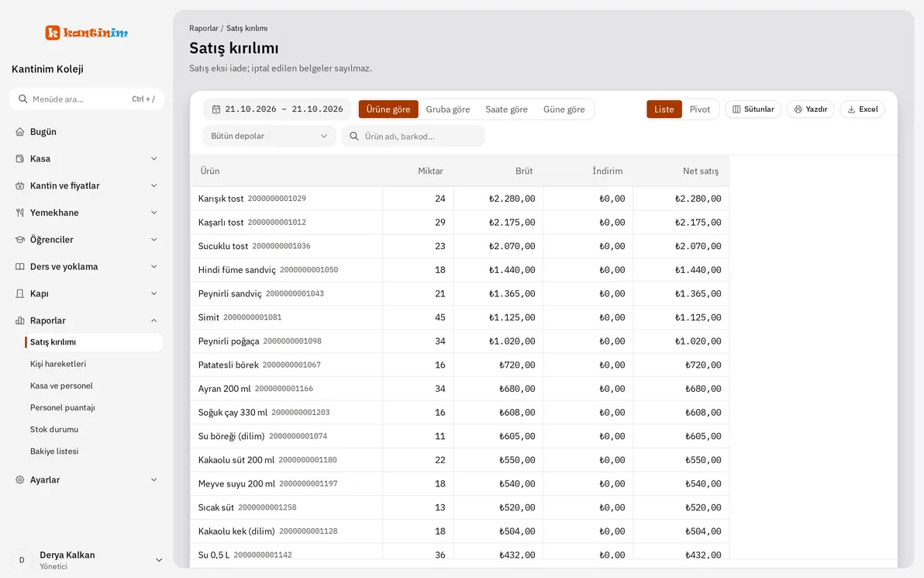This screenshot has width=924, height=578.
Task: Click the Kantin ve fiyatlar basket icon
Action: point(20,185)
